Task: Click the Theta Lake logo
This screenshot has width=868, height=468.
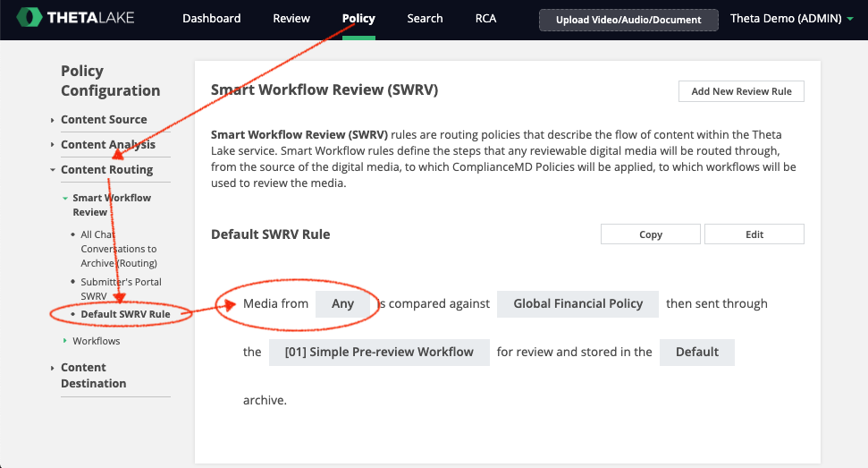Action: tap(75, 18)
